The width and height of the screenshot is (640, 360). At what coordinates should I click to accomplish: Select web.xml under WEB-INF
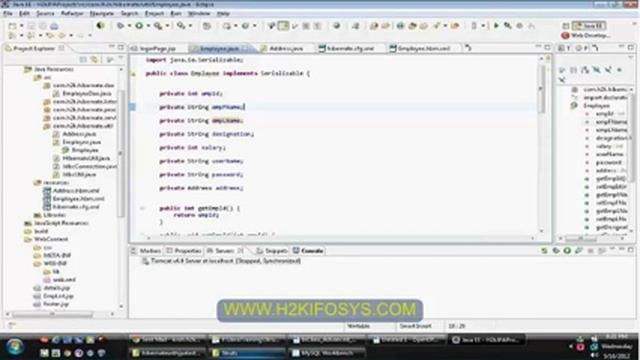coord(60,280)
